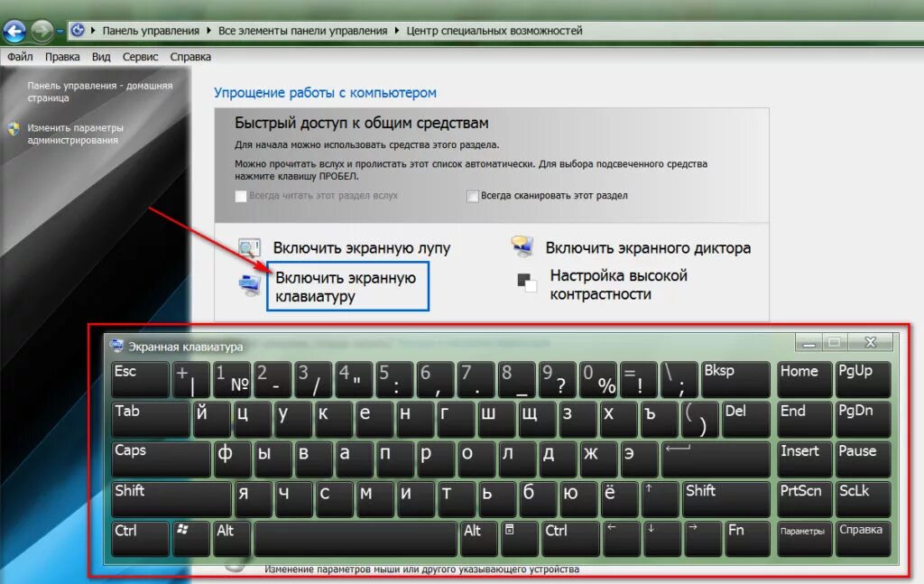The height and width of the screenshot is (584, 924).
Task: Open the Файл menu
Action: tap(20, 57)
